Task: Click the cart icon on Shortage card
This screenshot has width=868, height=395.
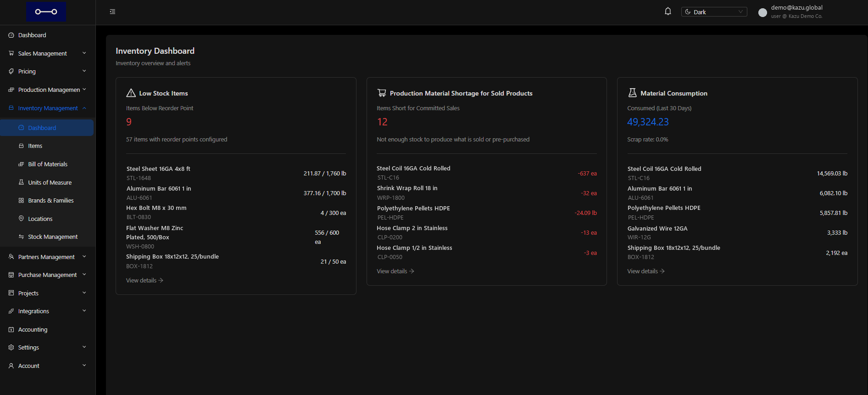Action: 381,93
